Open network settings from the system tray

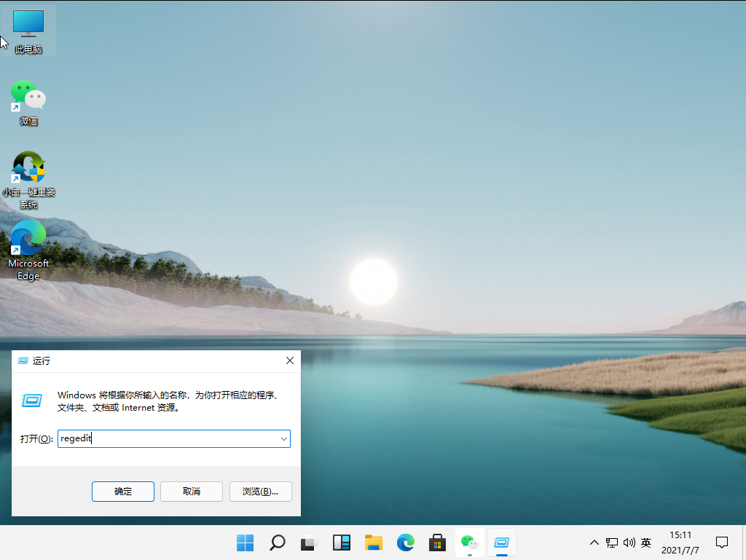[x=612, y=543]
